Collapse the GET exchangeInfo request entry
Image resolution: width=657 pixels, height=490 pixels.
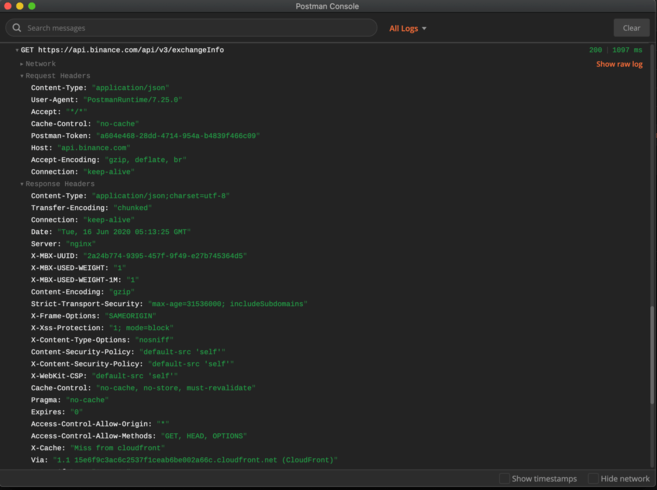(17, 50)
